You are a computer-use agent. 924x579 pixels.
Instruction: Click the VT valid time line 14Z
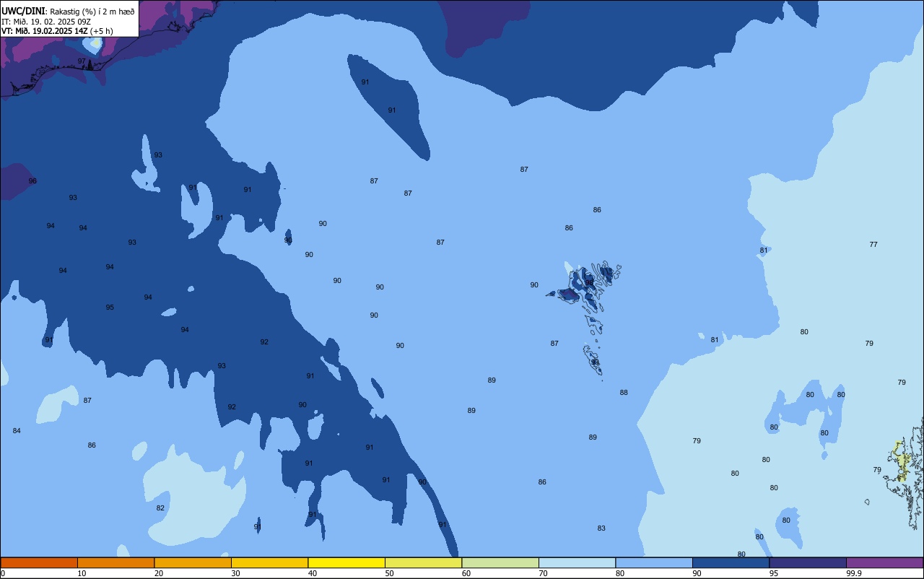pos(57,31)
